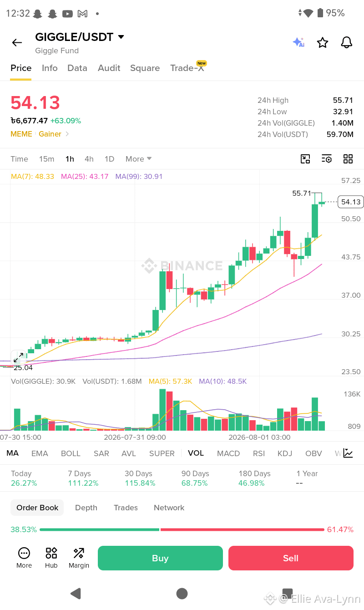The image size is (364, 610).
Task: Open the More menu icon
Action: pyautogui.click(x=24, y=558)
